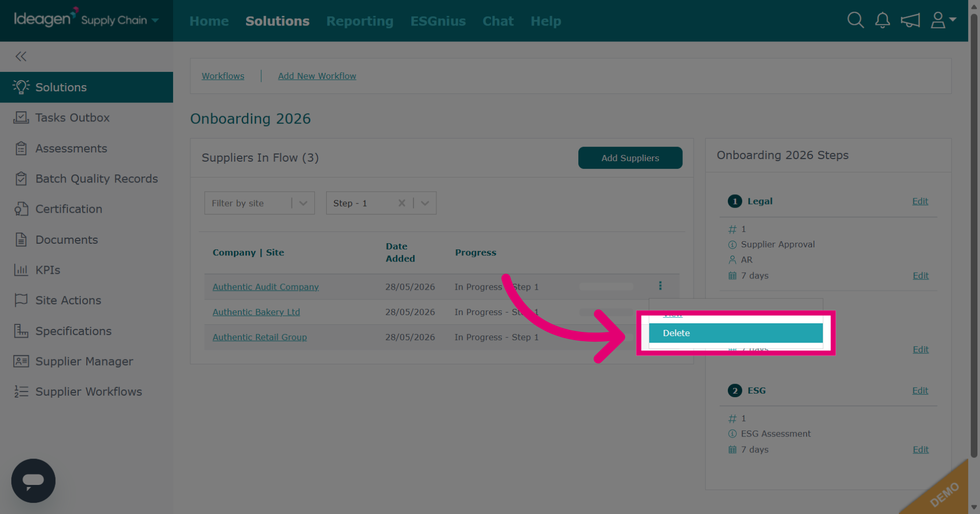The height and width of the screenshot is (514, 980).
Task: Open the Supply Chain product switcher
Action: point(119,20)
